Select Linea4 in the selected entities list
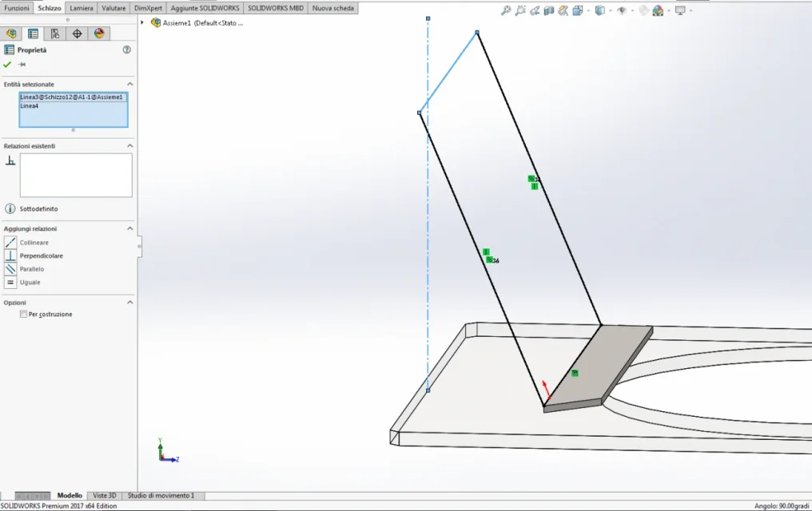This screenshot has height=511, width=812. (x=30, y=106)
